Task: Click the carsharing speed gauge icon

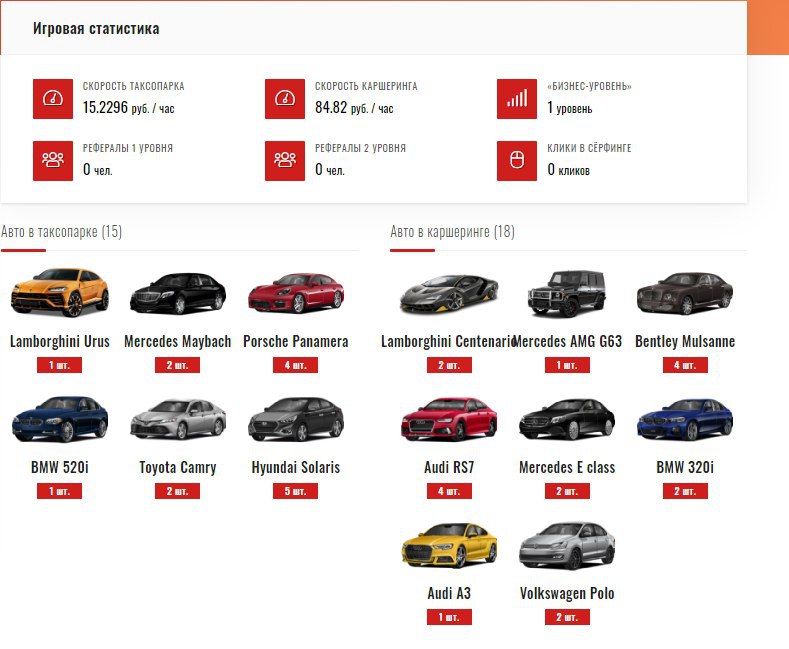Action: (285, 99)
